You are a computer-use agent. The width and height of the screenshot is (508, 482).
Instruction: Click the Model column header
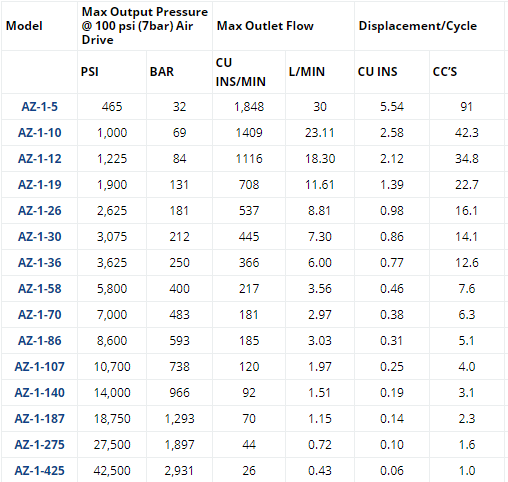[24, 26]
